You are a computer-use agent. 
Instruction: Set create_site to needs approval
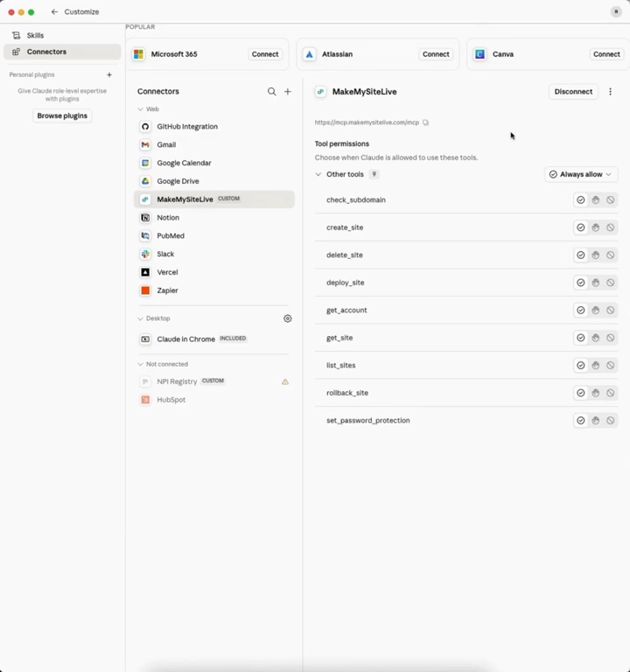point(596,227)
